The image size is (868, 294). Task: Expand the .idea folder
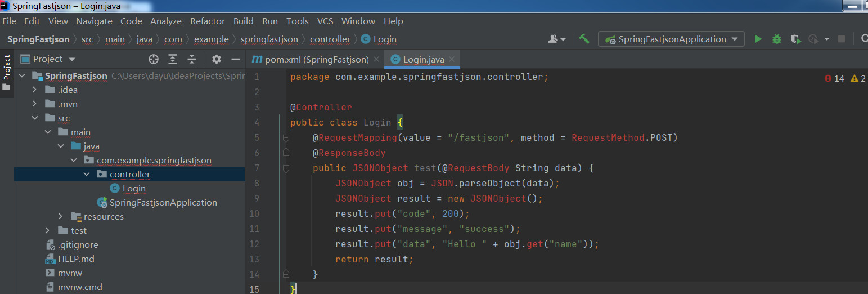34,90
